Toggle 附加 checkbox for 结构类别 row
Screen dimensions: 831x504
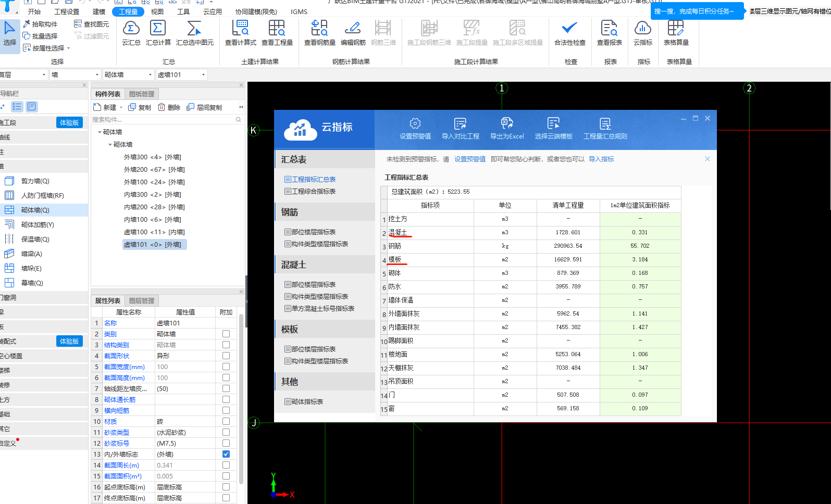[x=226, y=345]
